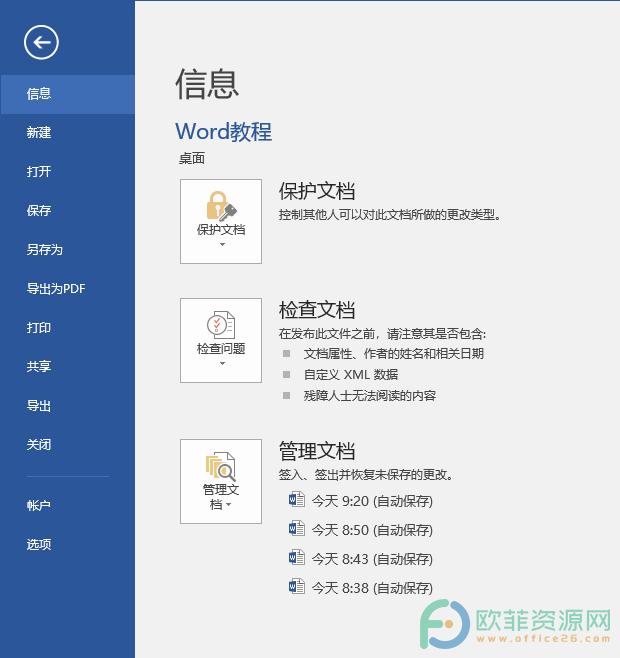Click the 检查文档 section heading
620x658 pixels.
317,310
